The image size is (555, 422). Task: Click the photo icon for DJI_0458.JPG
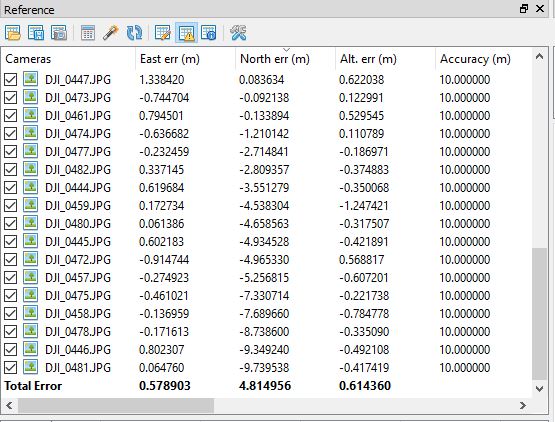coord(31,314)
